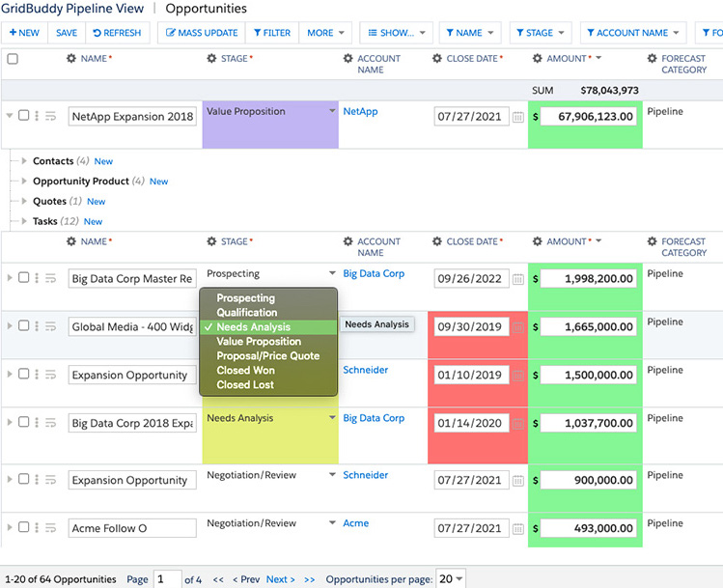Image resolution: width=723 pixels, height=588 pixels.
Task: Click purple Value Proposition stage cell
Action: pos(270,125)
